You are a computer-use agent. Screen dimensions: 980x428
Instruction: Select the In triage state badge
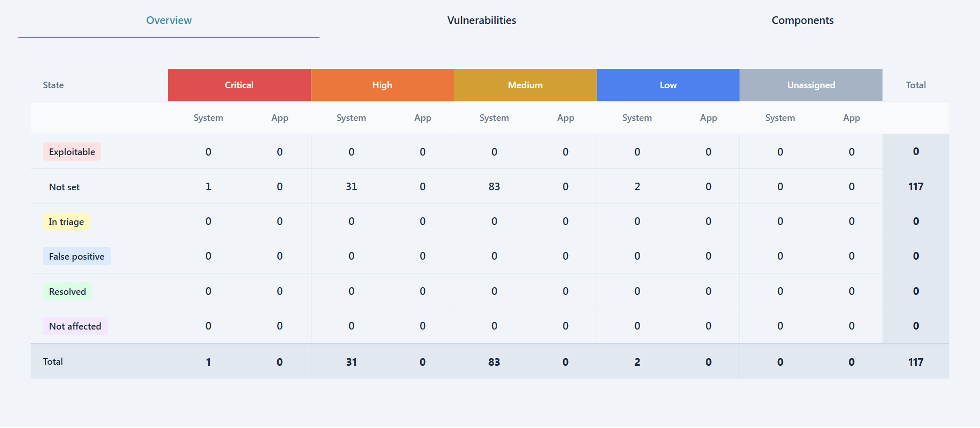pos(66,222)
